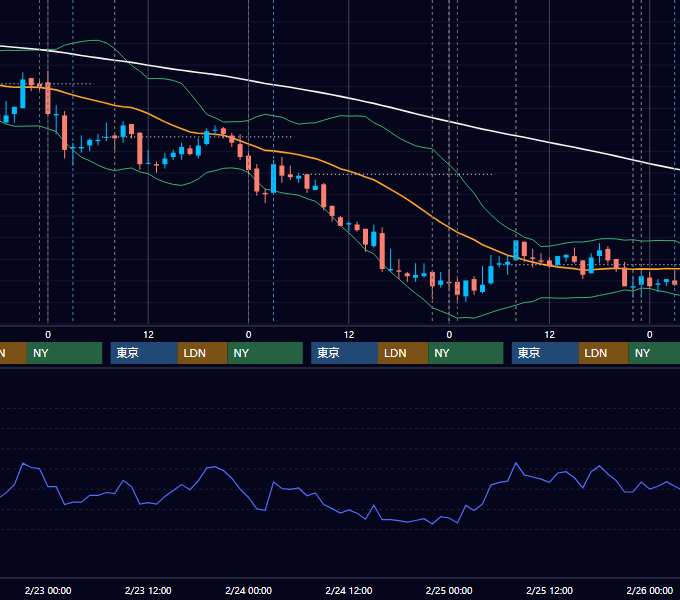The height and width of the screenshot is (600, 680).
Task: Select the 2/24 00:00 date label
Action: pos(248,590)
